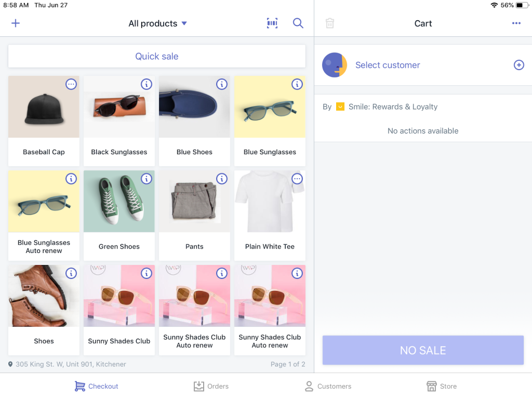Click the No actions available text
Viewport: 532px width, 399px height.
423,130
